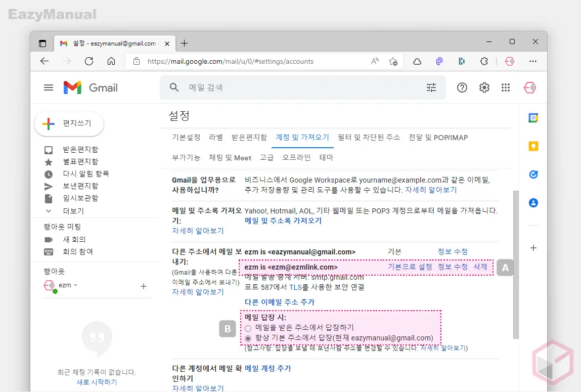The width and height of the screenshot is (581, 392).
Task: Switch to the 채팅 및 Meet tab
Action: (230, 157)
